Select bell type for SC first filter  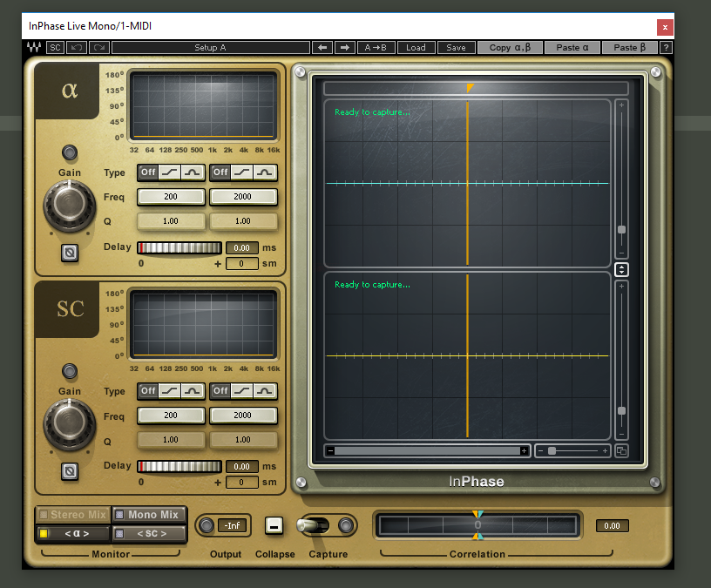click(x=193, y=391)
